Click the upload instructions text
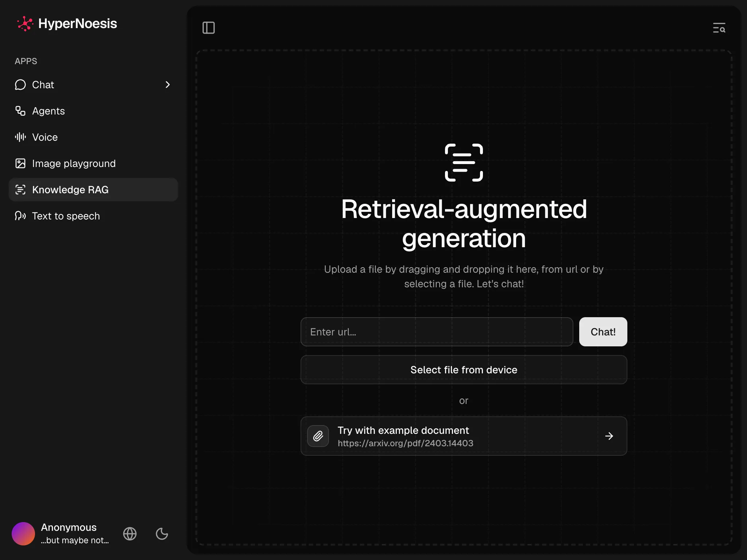747x560 pixels. (464, 276)
